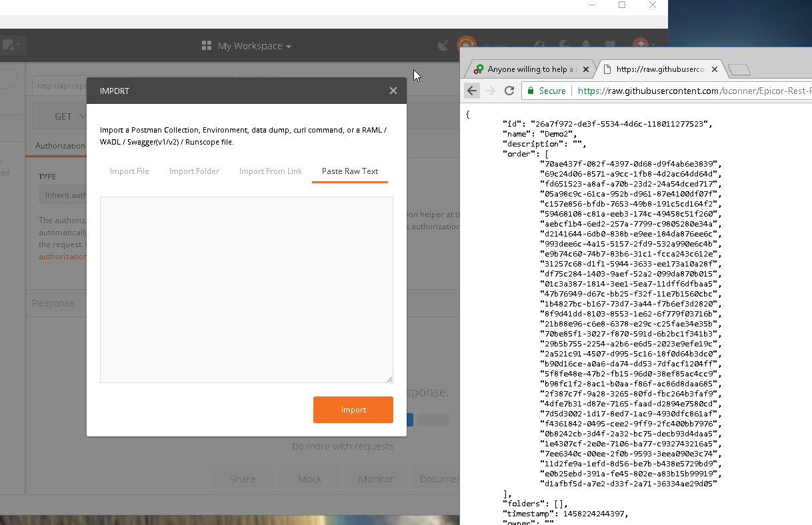Click the green Secure padlock in Chrome
Screen dimensions: 812x525
click(531, 91)
